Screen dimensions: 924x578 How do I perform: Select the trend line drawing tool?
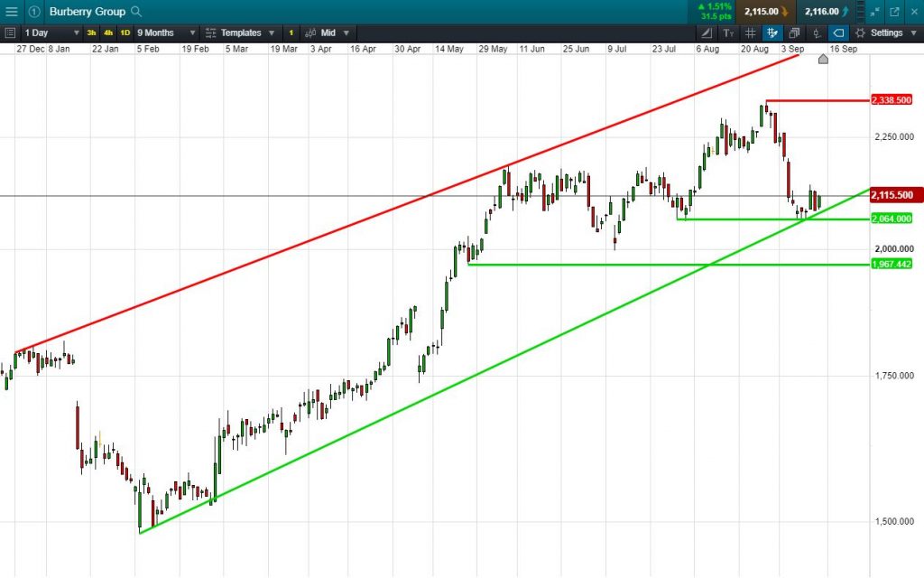706,33
